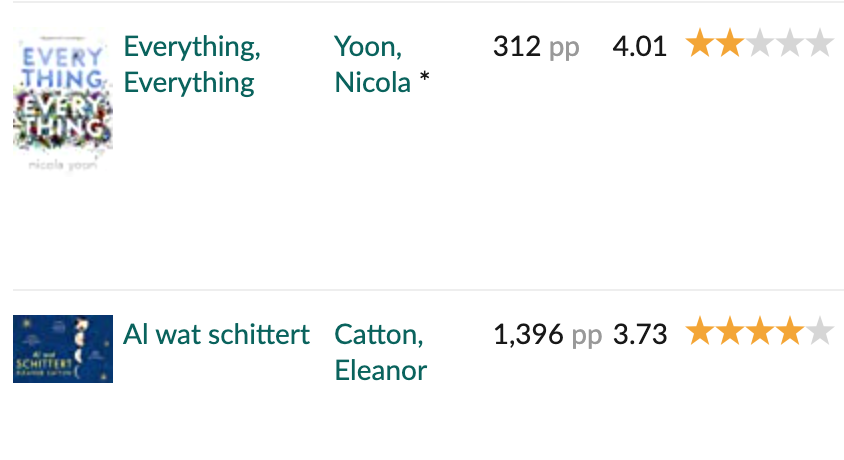Open the Everything, Everything title link
The image size is (844, 460).
point(191,64)
